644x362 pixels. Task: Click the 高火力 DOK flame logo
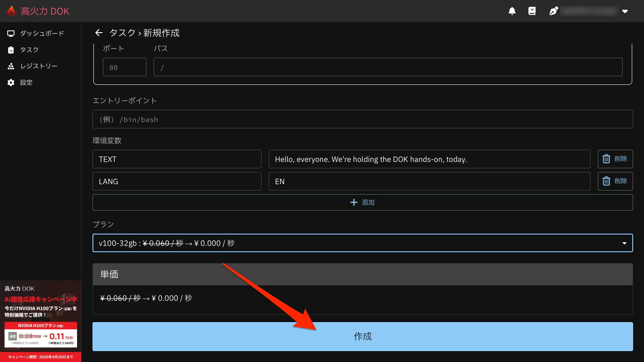11,11
